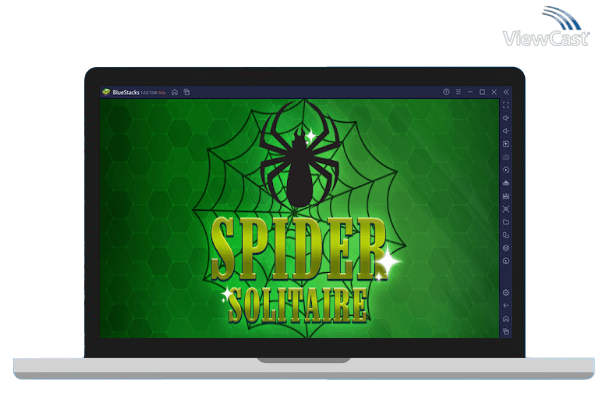Open the keyboard controls editor
The image size is (602, 414).
pos(506,157)
